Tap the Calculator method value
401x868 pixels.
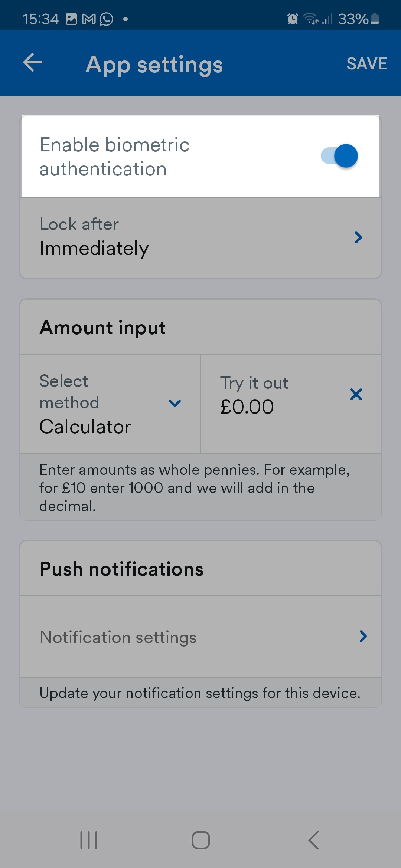(85, 427)
